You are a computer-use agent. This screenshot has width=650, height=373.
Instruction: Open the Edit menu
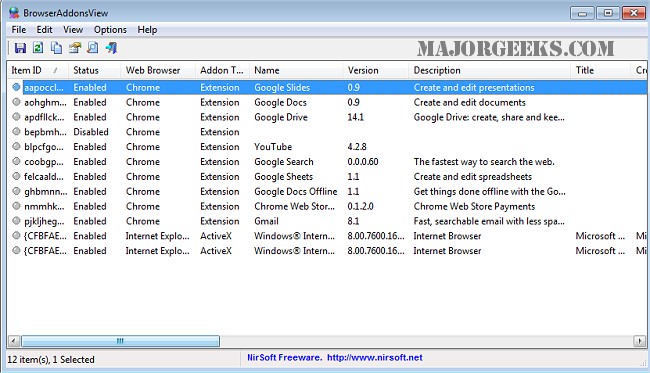click(x=44, y=30)
